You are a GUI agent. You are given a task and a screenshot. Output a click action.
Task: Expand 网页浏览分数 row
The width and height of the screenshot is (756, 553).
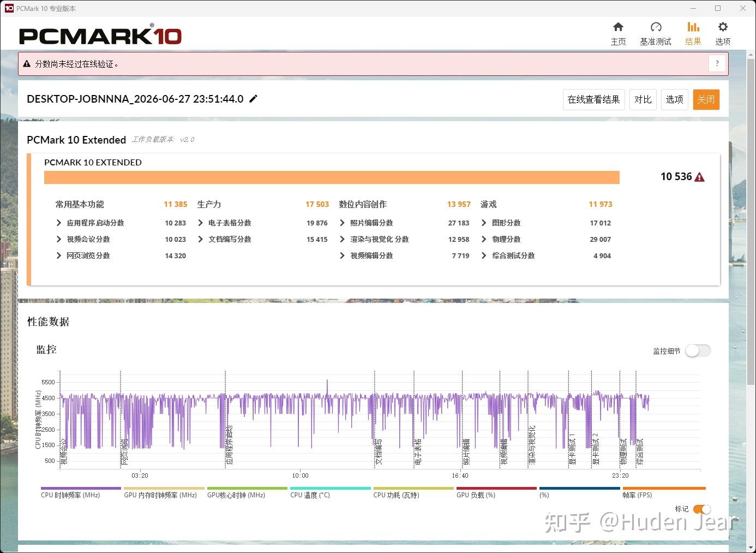pyautogui.click(x=59, y=255)
